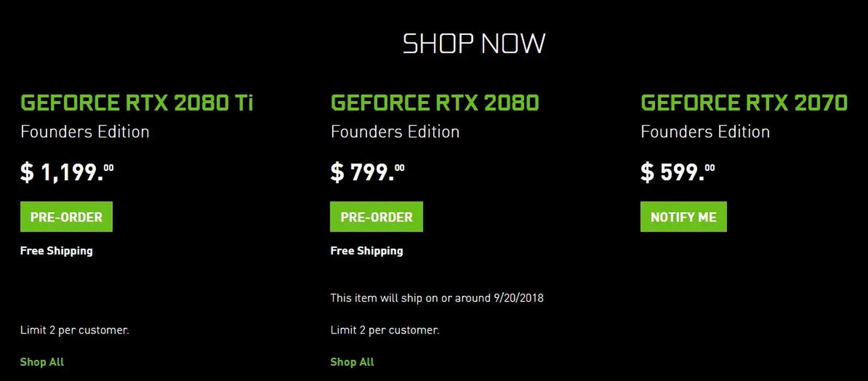Click the SHOP NOW heading
Viewport: 868px width, 381px height.
click(x=473, y=44)
